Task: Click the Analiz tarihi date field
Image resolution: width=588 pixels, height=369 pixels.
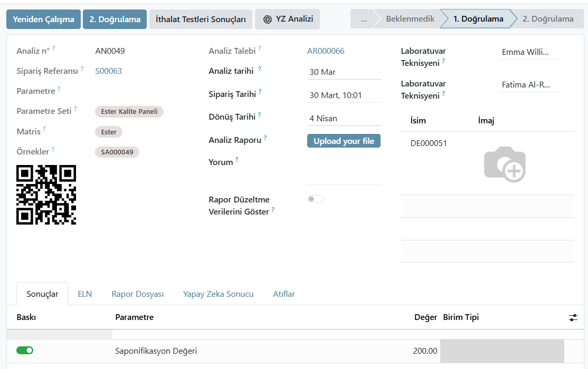Action: (x=344, y=72)
